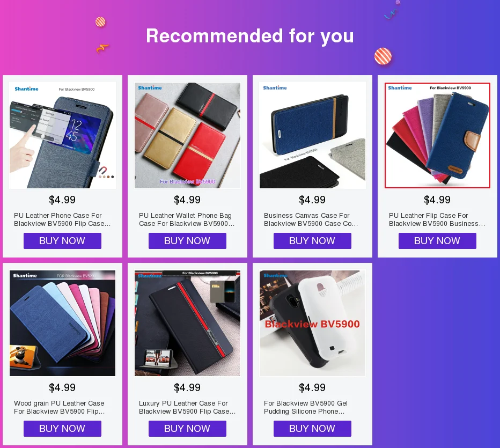The height and width of the screenshot is (448, 500).
Task: Open 'For Blackview BV5900 Gel Pudding Silicone' title
Action: tap(306, 407)
